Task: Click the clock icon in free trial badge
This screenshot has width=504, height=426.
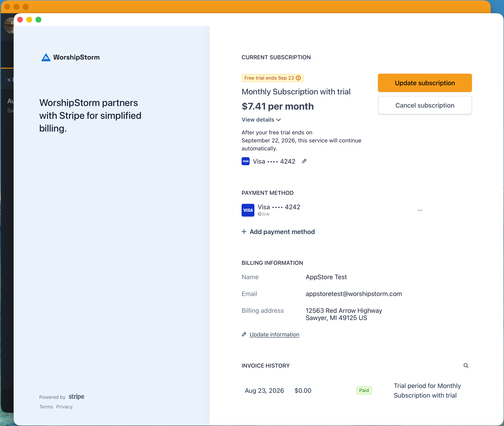Action: pyautogui.click(x=298, y=78)
